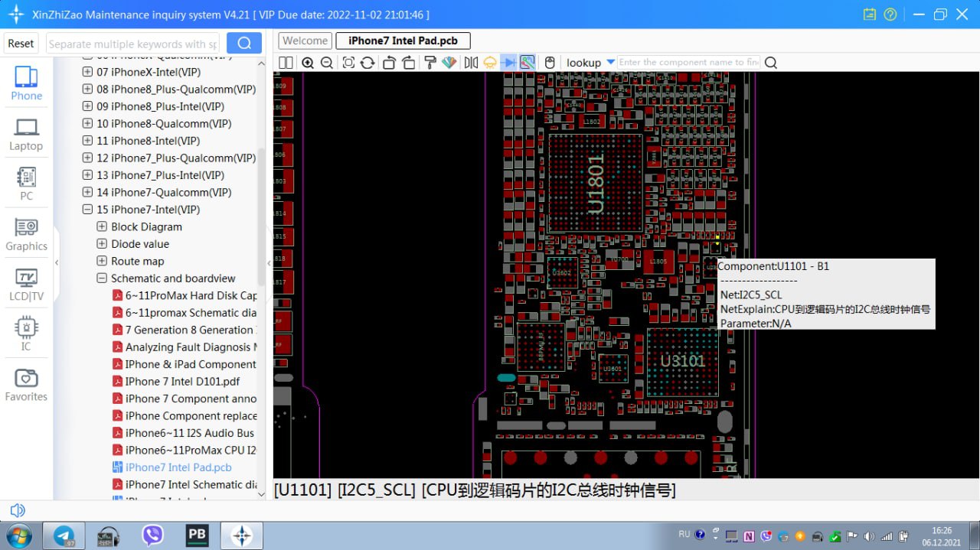This screenshot has height=550, width=980.
Task: Zoom out of the board view
Action: pyautogui.click(x=327, y=63)
